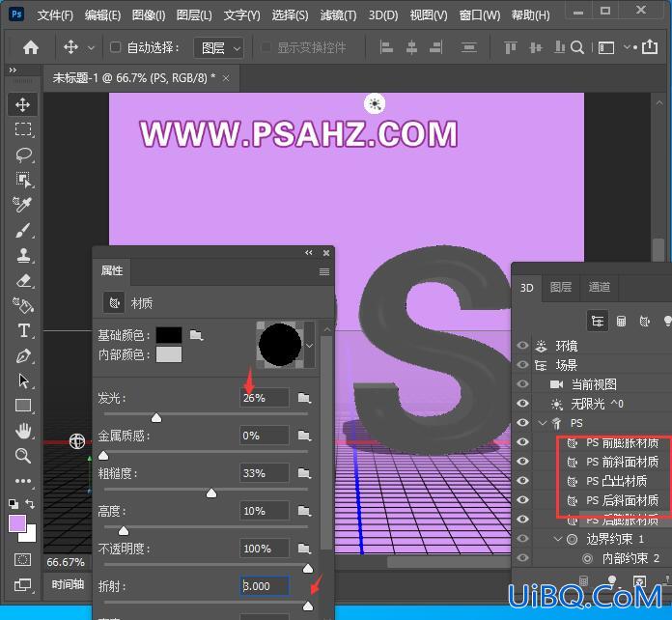This screenshot has width=672, height=620.
Task: Open the 属性 panel flyout menu
Action: tap(324, 271)
